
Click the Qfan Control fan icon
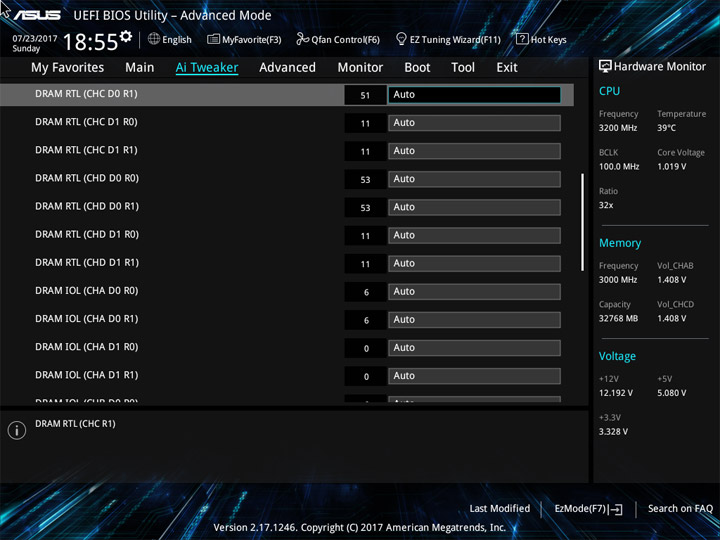pyautogui.click(x=302, y=39)
